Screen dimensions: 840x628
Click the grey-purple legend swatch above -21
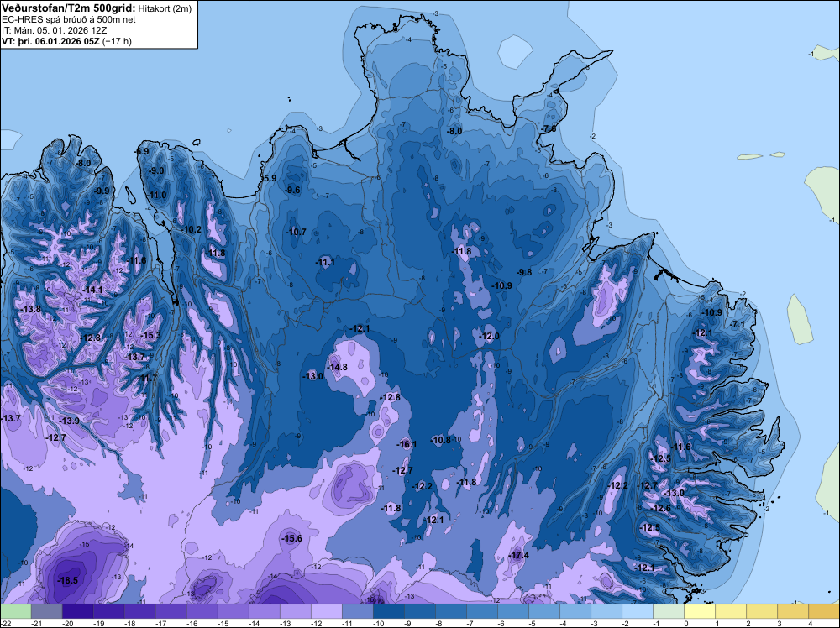[x=46, y=611]
